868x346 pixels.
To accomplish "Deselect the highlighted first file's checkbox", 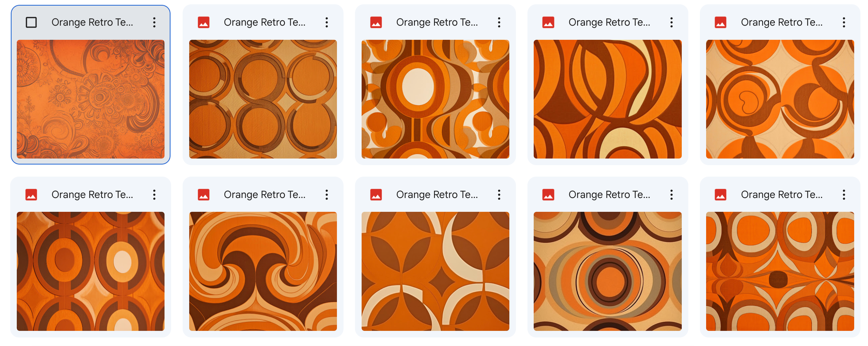I will pyautogui.click(x=31, y=22).
